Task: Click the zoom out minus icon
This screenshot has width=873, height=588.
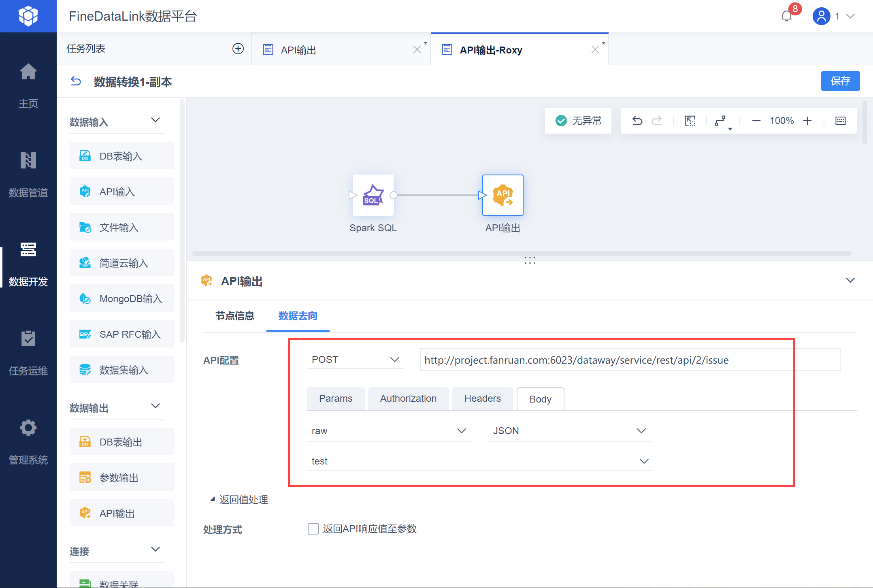Action: point(756,121)
